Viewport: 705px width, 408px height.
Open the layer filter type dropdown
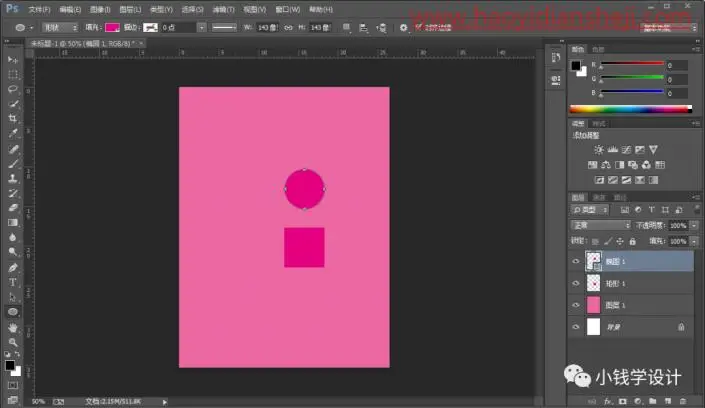point(590,210)
